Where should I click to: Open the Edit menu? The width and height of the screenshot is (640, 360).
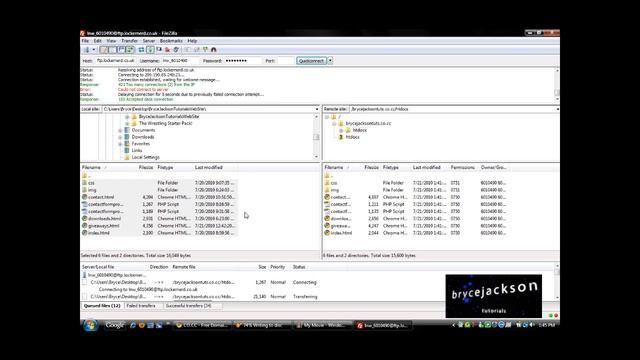pos(98,41)
